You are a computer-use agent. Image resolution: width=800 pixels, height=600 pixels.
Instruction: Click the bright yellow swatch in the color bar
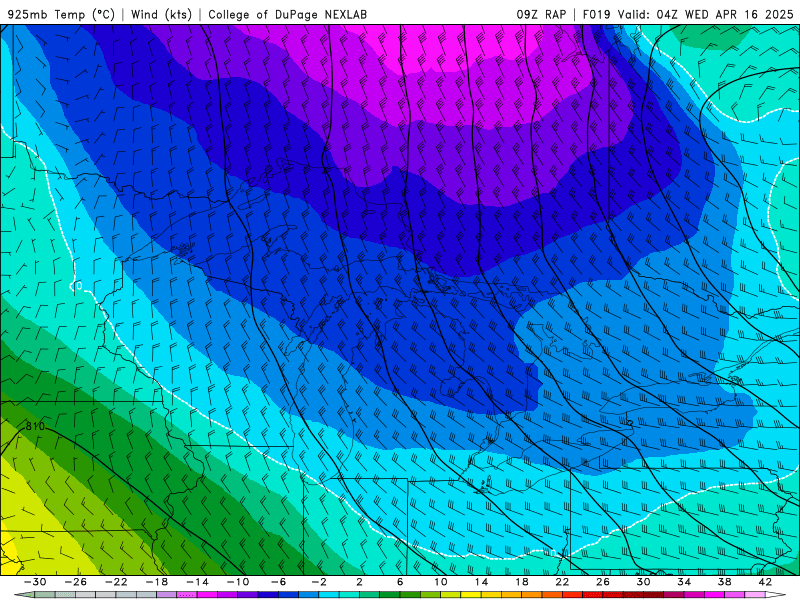click(x=471, y=594)
